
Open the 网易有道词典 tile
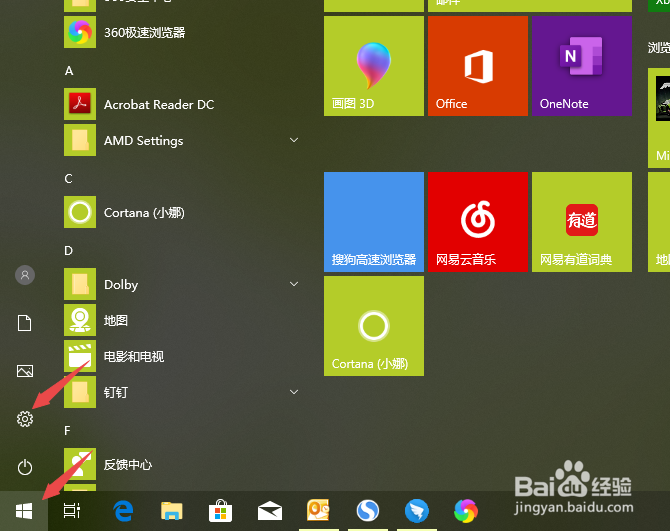pyautogui.click(x=582, y=222)
